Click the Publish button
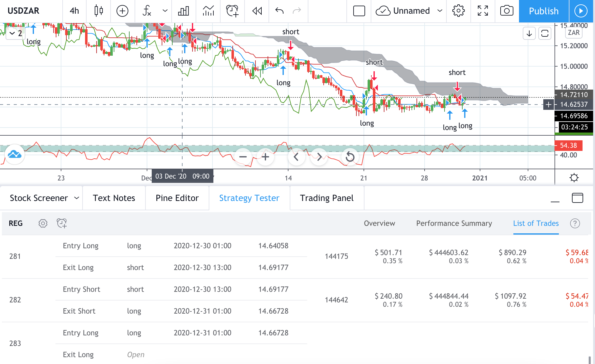595x364 pixels. 544,11
